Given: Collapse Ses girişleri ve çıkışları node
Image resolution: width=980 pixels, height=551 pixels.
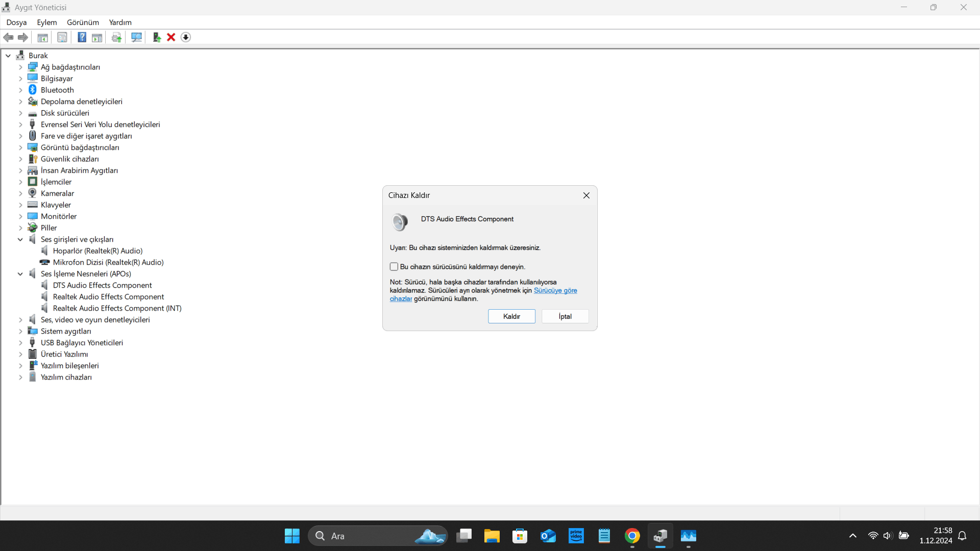Looking at the screenshot, I should click(x=20, y=239).
